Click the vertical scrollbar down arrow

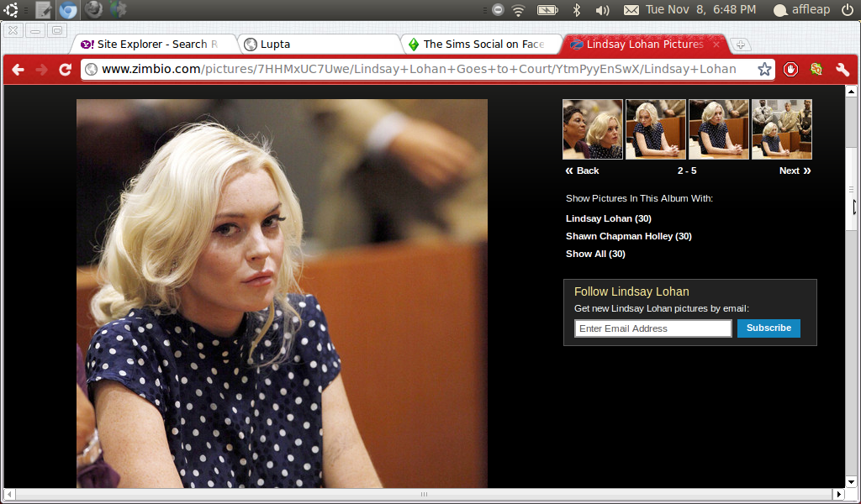(851, 482)
